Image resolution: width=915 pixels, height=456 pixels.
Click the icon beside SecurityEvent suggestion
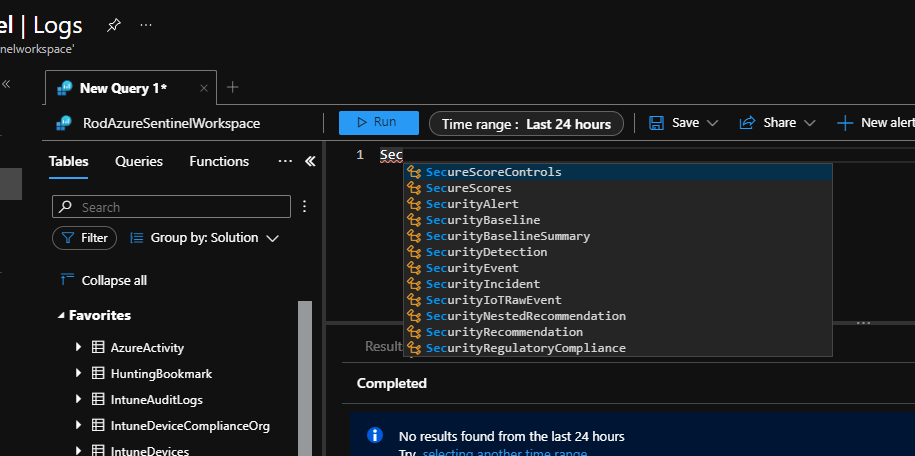pos(414,268)
